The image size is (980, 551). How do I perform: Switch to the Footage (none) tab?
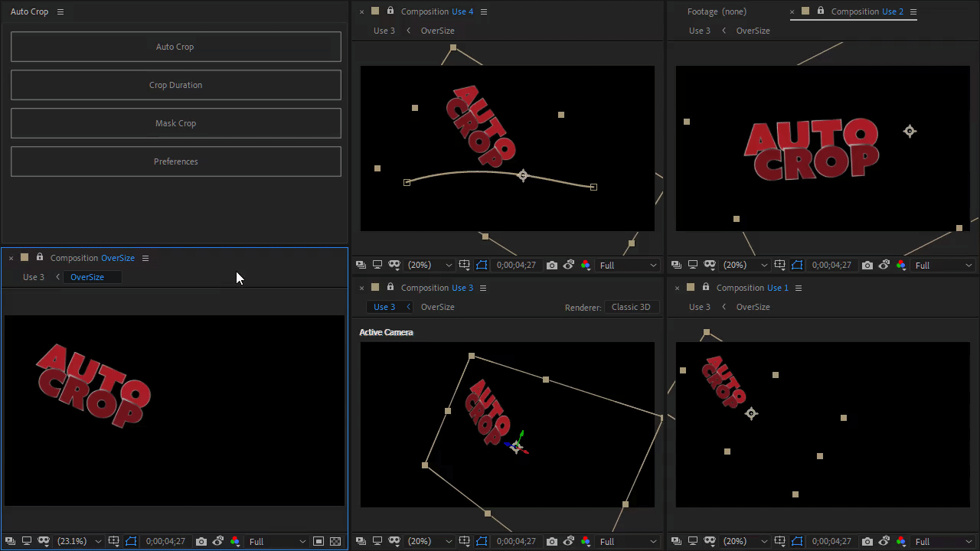[x=717, y=11]
